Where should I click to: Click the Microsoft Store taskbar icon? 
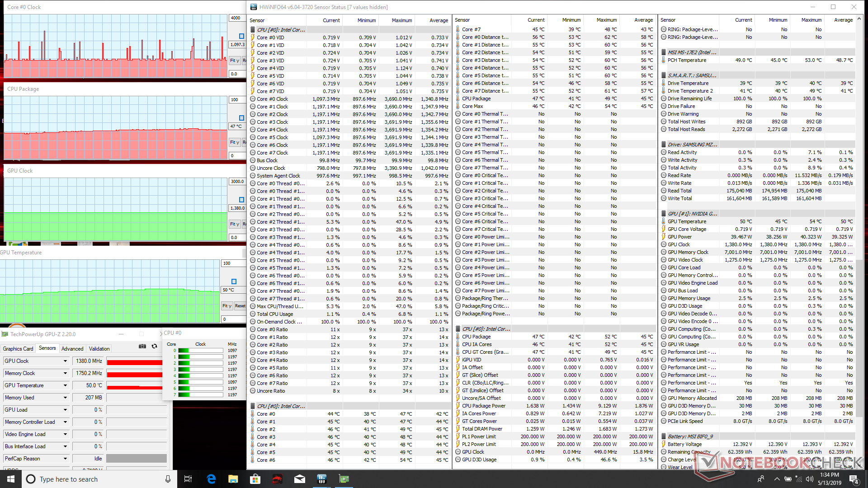(x=255, y=479)
